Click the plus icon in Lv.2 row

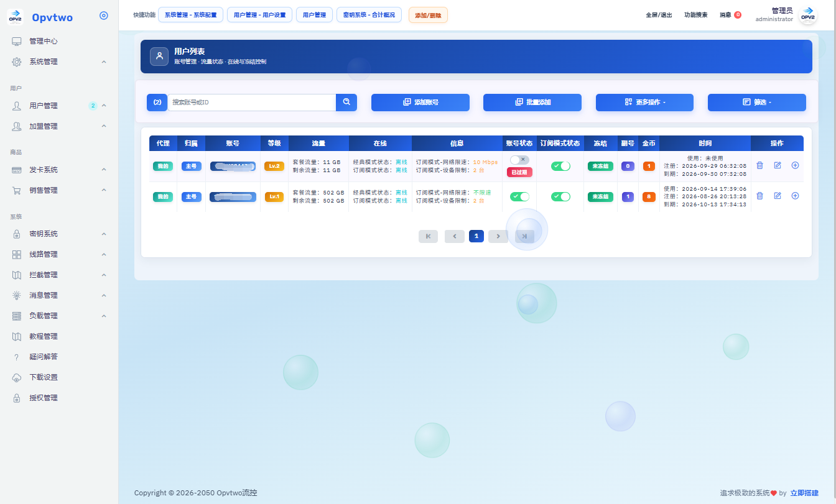pos(795,165)
